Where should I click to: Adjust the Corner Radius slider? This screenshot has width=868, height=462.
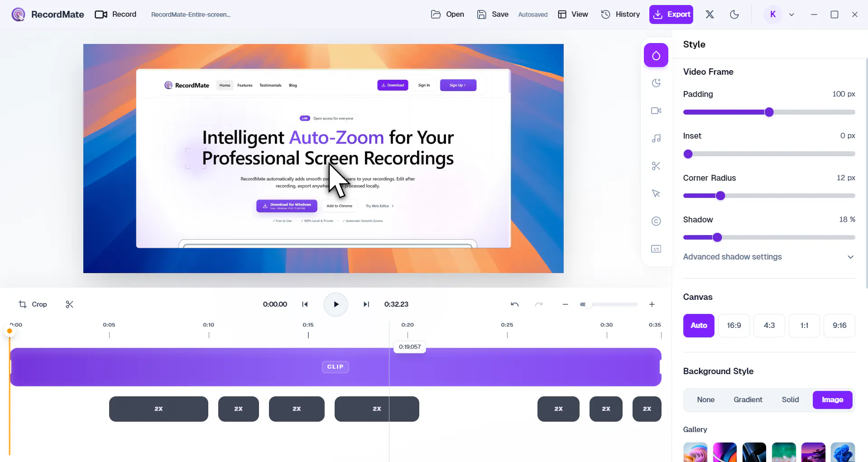pos(769,196)
